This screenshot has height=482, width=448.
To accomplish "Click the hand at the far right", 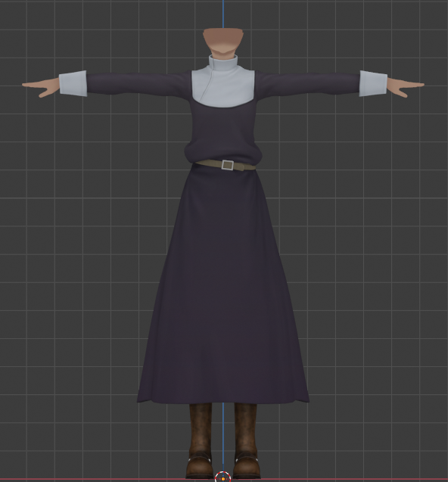I will tap(406, 87).
